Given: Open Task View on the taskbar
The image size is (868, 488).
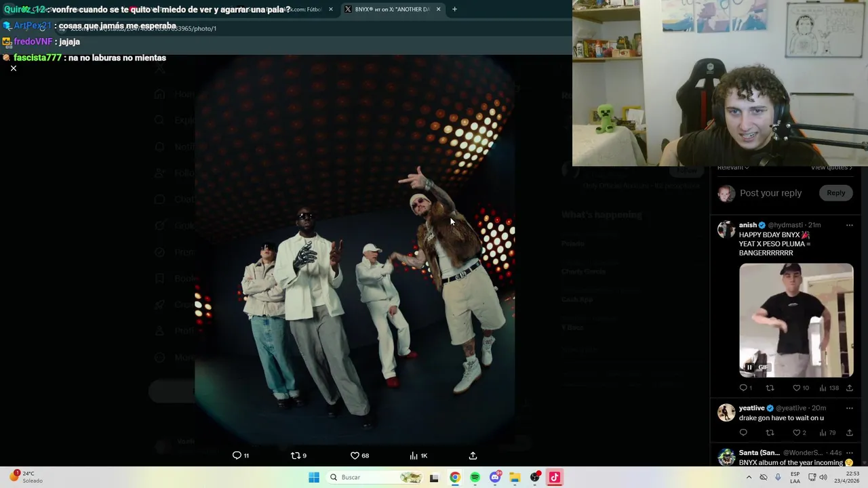Looking at the screenshot, I should [x=434, y=477].
